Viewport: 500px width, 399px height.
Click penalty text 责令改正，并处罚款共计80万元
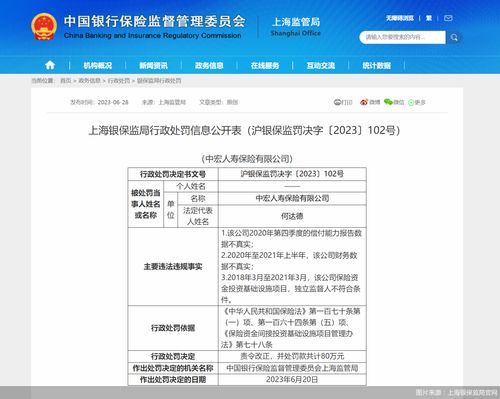point(292,356)
